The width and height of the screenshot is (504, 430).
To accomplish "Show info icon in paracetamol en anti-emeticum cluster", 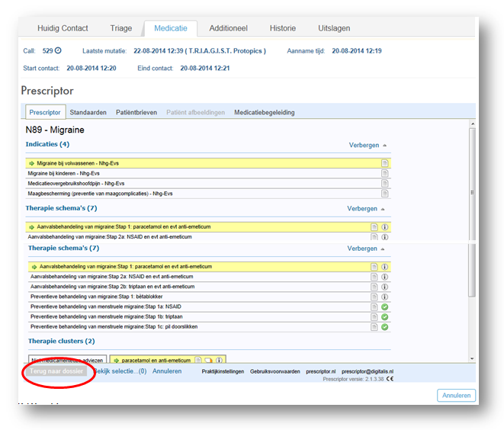I will [219, 361].
